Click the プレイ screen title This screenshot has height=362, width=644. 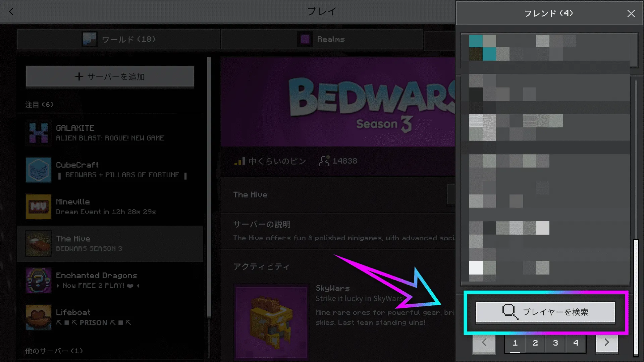322,11
